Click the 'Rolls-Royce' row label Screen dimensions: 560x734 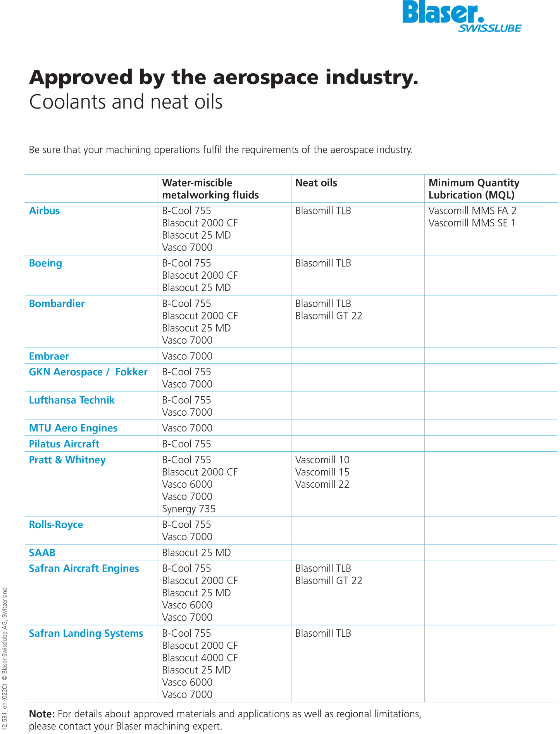56,525
